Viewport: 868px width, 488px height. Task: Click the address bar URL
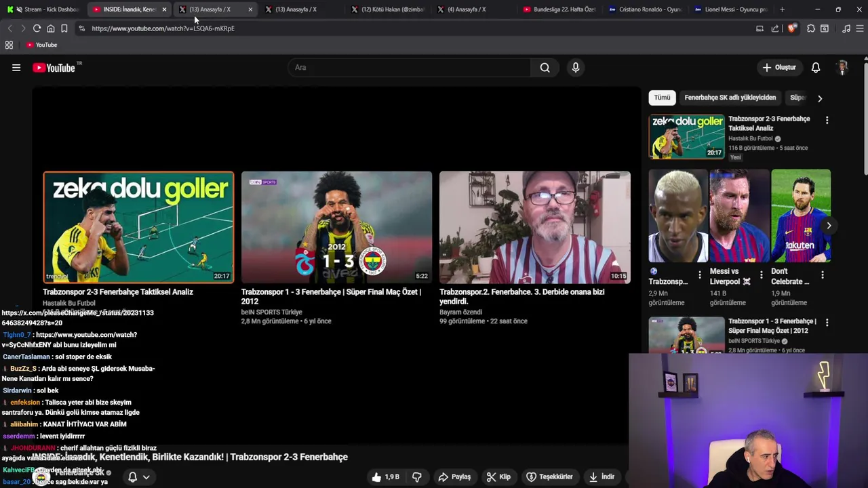pos(163,28)
